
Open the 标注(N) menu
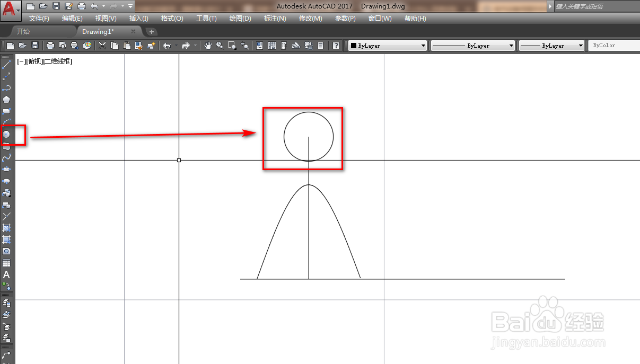[x=275, y=19]
